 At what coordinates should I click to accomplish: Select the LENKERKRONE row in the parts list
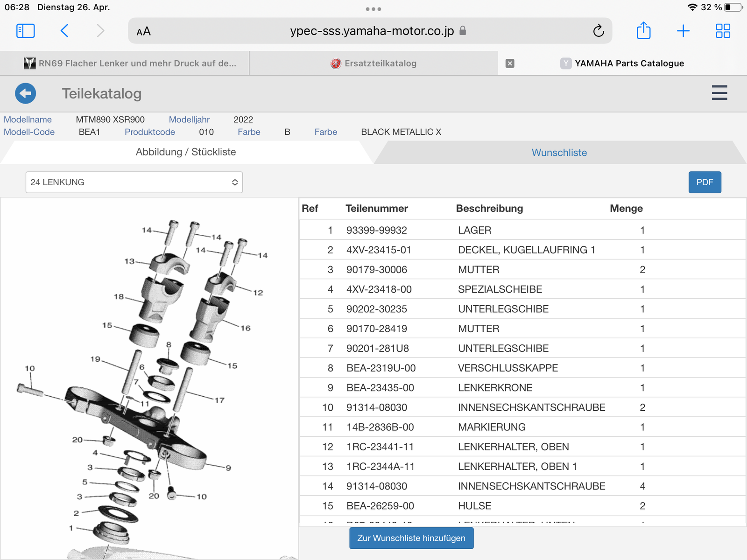(x=495, y=388)
